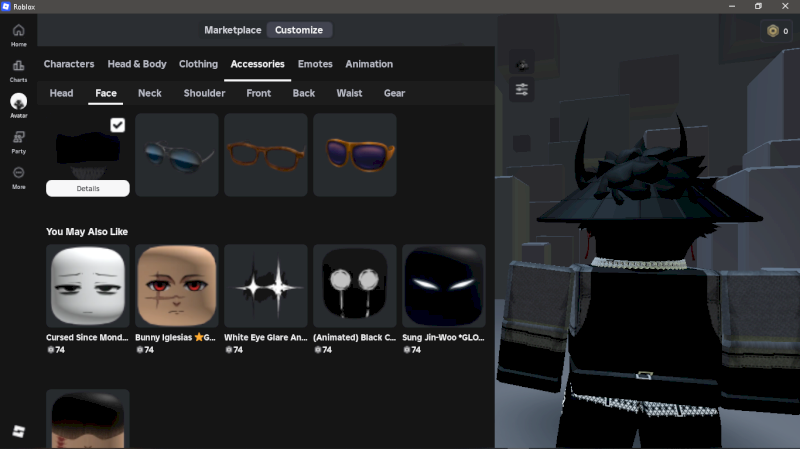
Task: Equip the brown frame glasses
Action: pyautogui.click(x=266, y=155)
